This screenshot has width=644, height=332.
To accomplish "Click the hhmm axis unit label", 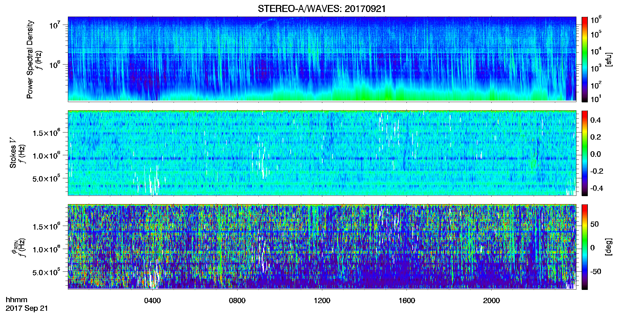I will (17, 300).
